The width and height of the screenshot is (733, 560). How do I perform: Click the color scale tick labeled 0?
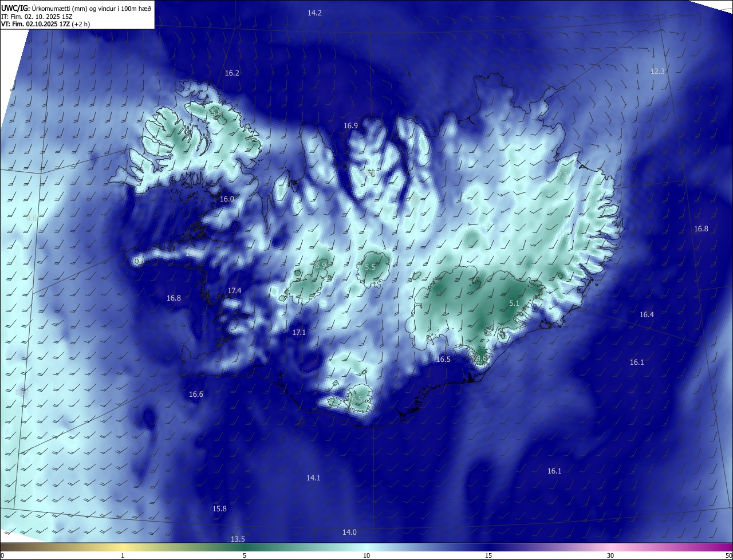2,555
